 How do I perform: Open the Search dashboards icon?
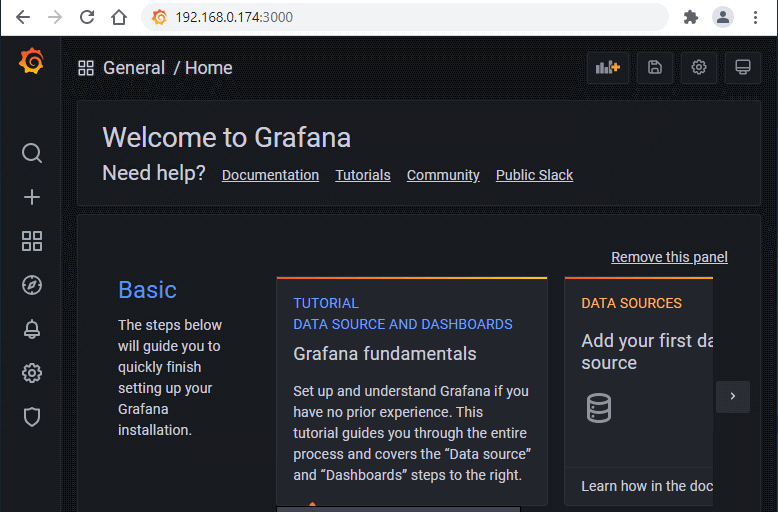coord(32,153)
